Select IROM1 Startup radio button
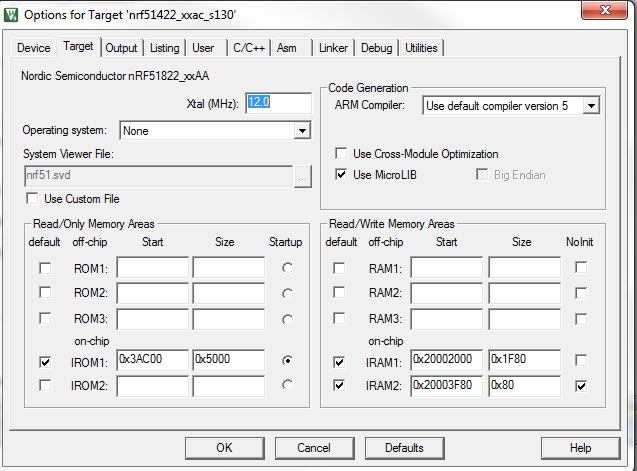637x471 pixels. pyautogui.click(x=288, y=360)
